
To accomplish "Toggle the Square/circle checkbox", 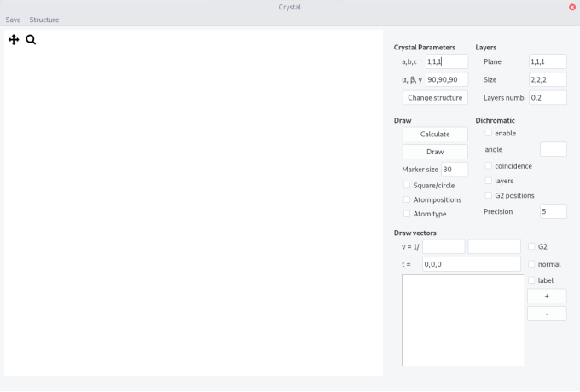I will click(x=407, y=185).
